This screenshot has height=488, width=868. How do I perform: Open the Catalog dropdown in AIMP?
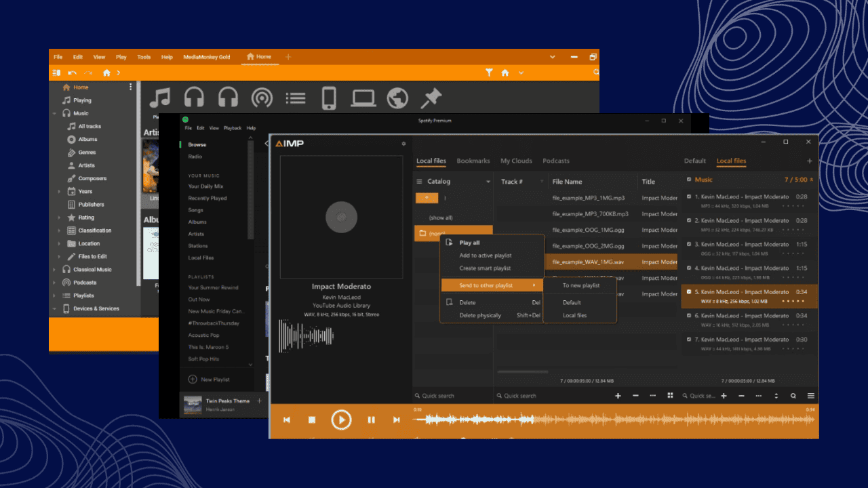click(x=488, y=182)
